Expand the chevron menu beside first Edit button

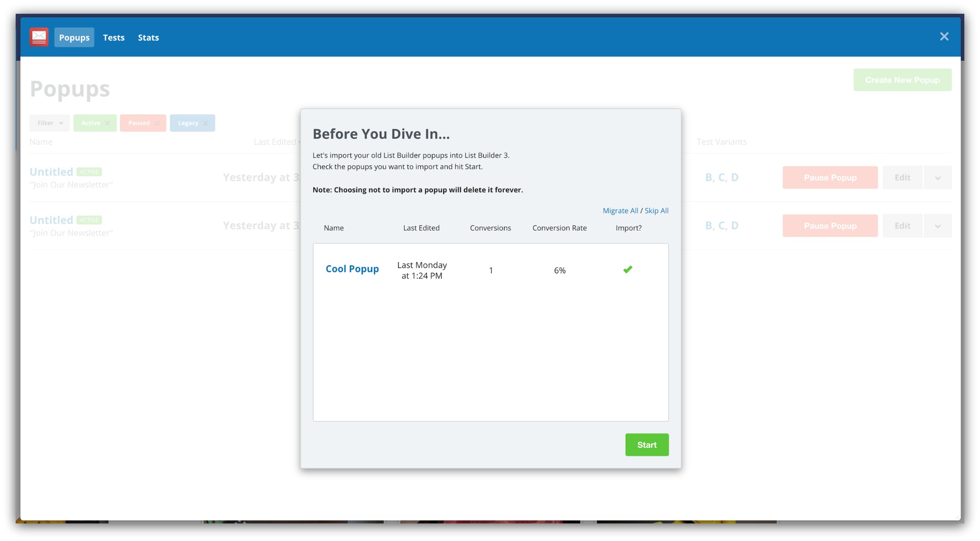[x=938, y=178]
